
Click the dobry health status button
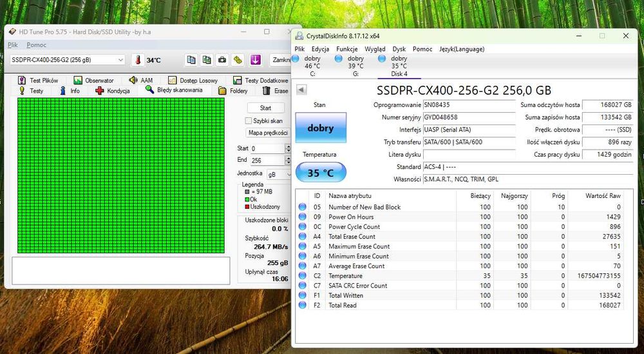point(321,128)
